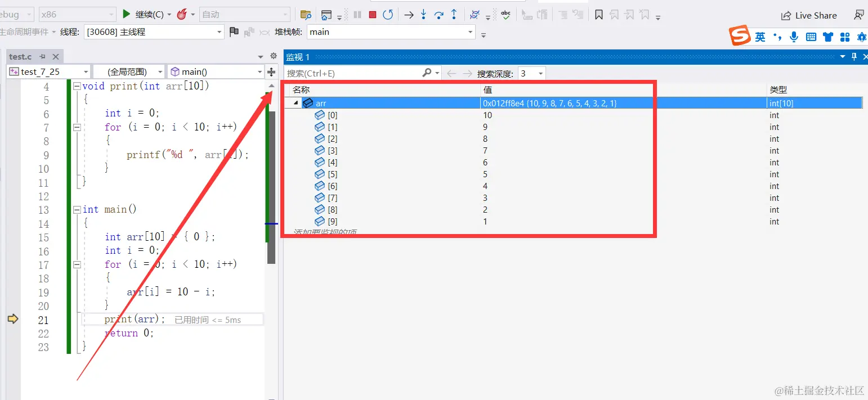Viewport: 868px width, 400px height.
Task: Open the 搜索深度 combo box showing 3
Action: [532, 74]
